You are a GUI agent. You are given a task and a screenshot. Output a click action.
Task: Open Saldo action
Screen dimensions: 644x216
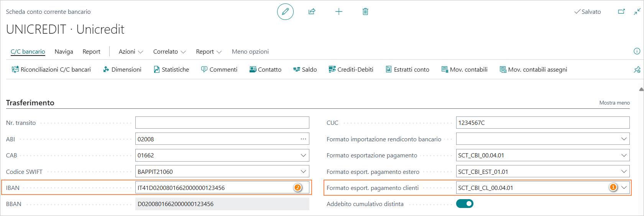click(x=305, y=69)
